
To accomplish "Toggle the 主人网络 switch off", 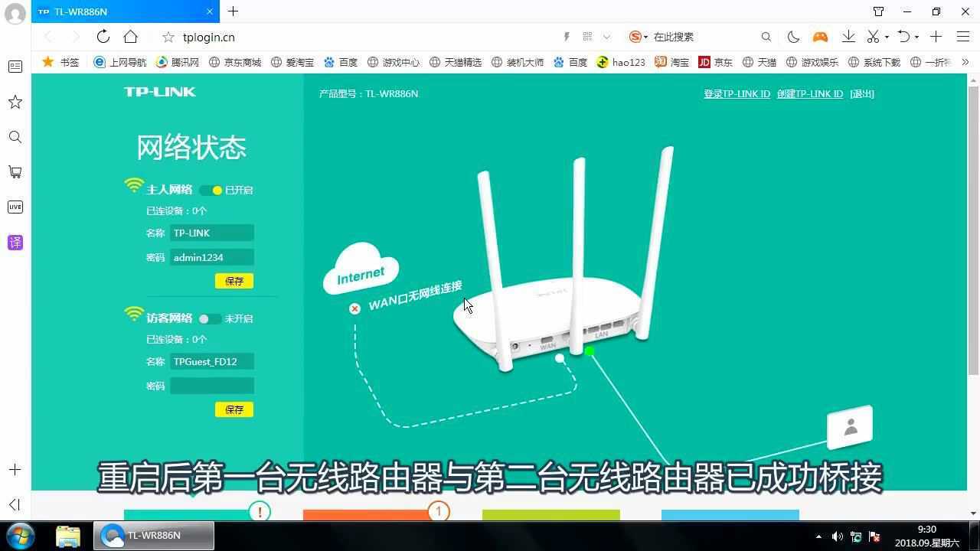I will [x=211, y=190].
